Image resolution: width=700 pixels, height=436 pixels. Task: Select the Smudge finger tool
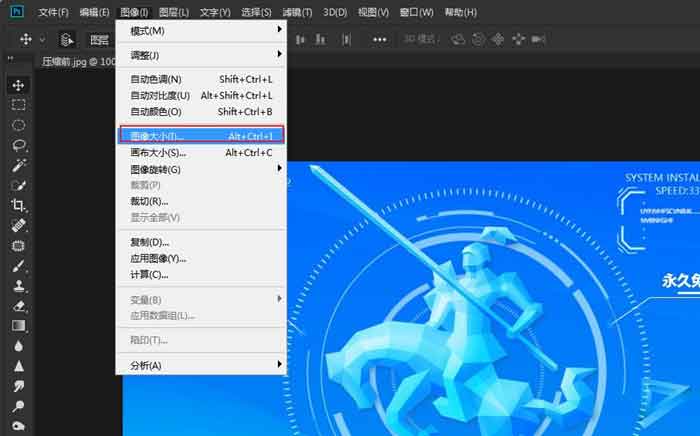click(x=18, y=386)
